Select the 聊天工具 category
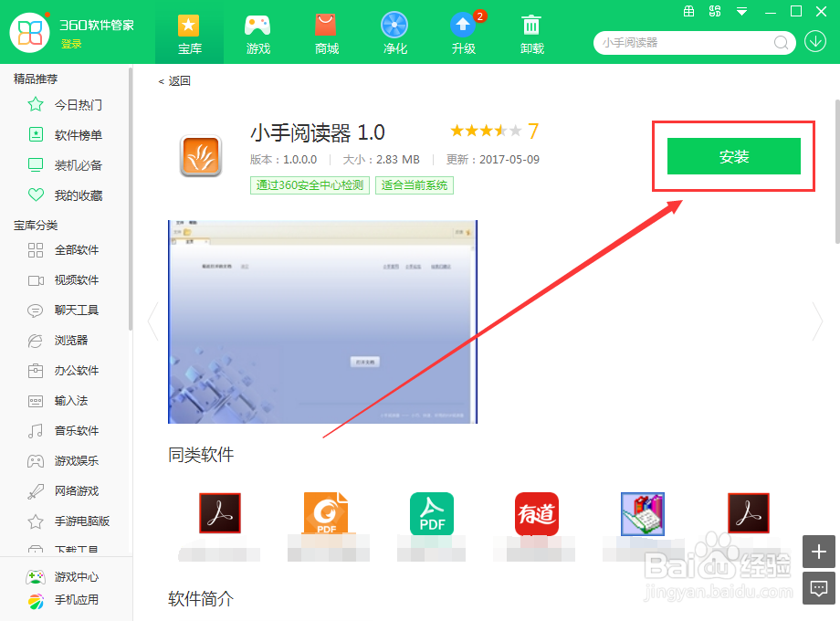 [65, 310]
